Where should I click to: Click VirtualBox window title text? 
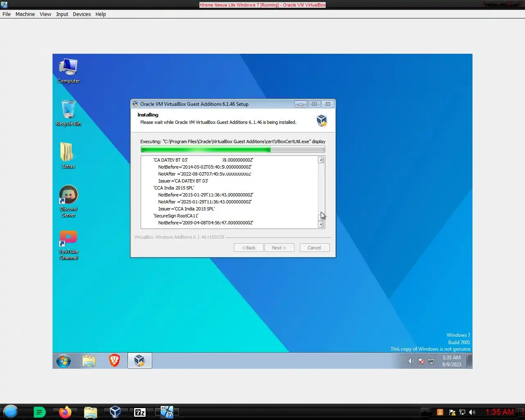point(262,5)
